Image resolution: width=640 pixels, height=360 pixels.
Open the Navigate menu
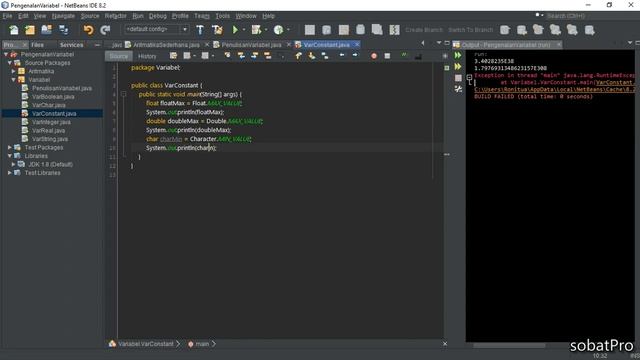pos(63,16)
